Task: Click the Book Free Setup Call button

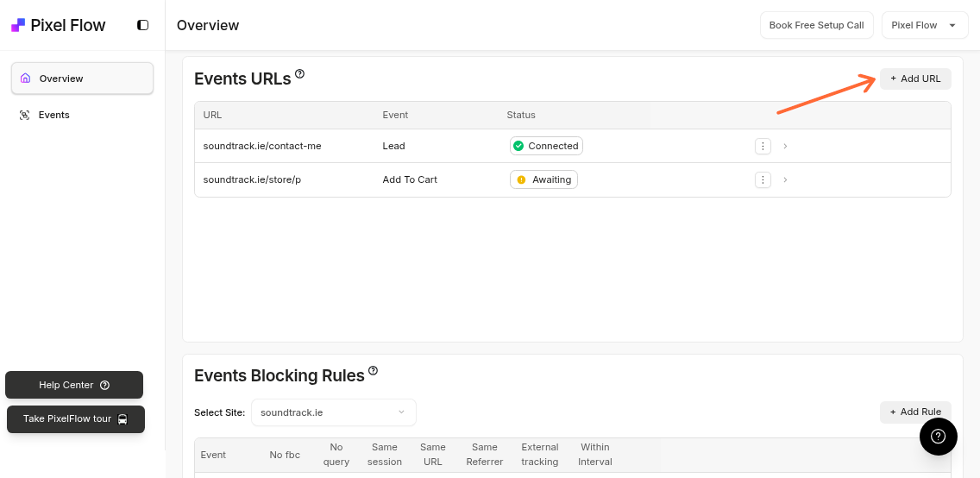Action: [816, 25]
